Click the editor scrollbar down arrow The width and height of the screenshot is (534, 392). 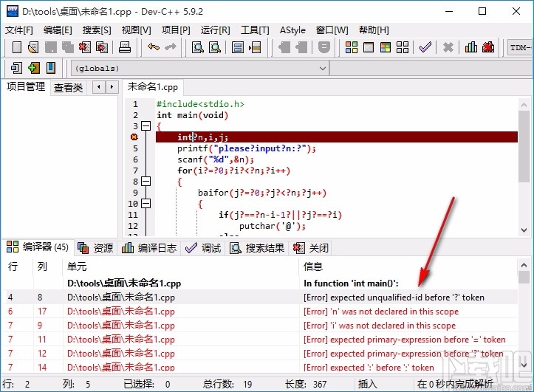coord(524,230)
